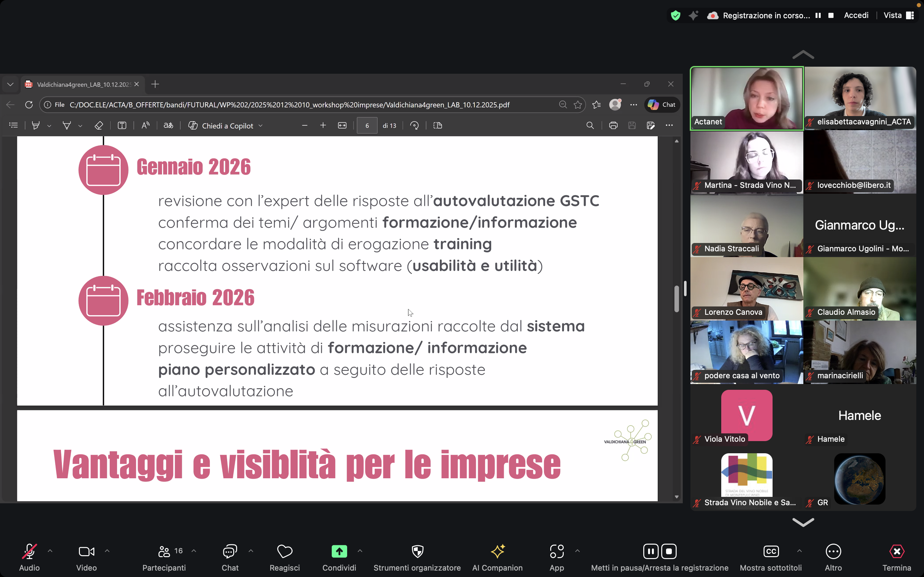The height and width of the screenshot is (577, 924).
Task: Click the read aloud icon
Action: click(x=145, y=126)
